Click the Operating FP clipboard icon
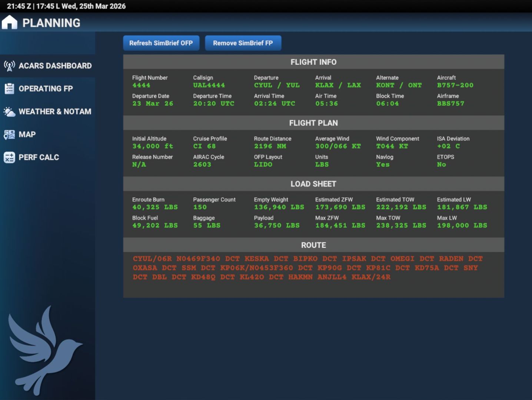 (9, 89)
